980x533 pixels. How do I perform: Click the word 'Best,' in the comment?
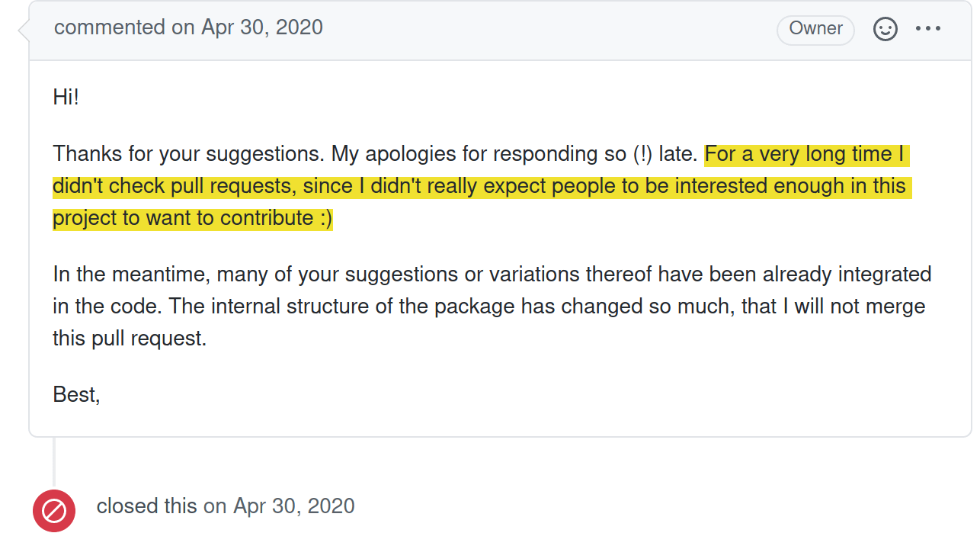(x=76, y=394)
